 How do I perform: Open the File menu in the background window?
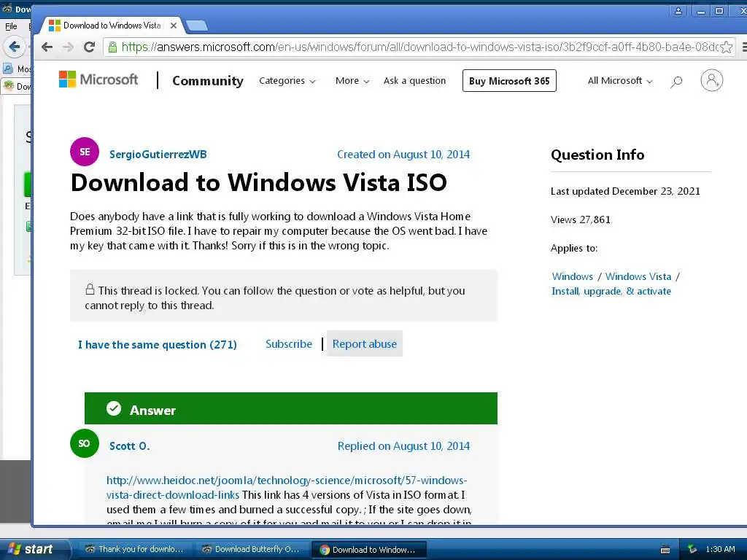point(11,26)
